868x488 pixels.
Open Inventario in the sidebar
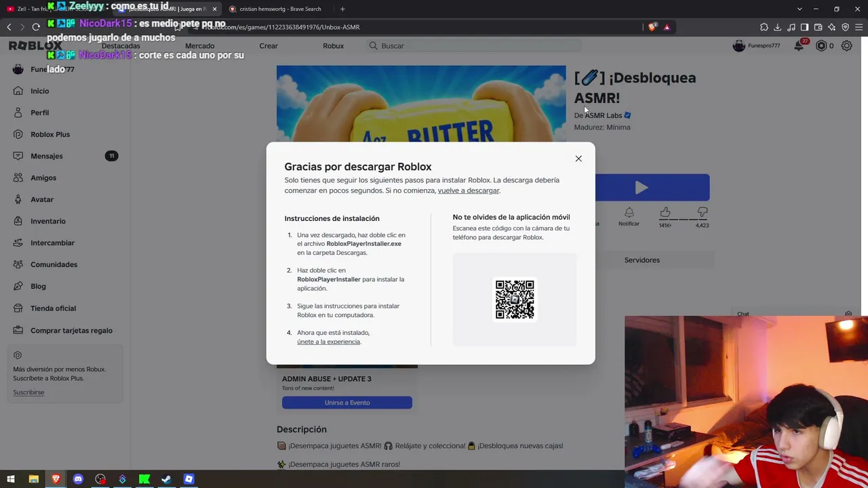tap(48, 221)
